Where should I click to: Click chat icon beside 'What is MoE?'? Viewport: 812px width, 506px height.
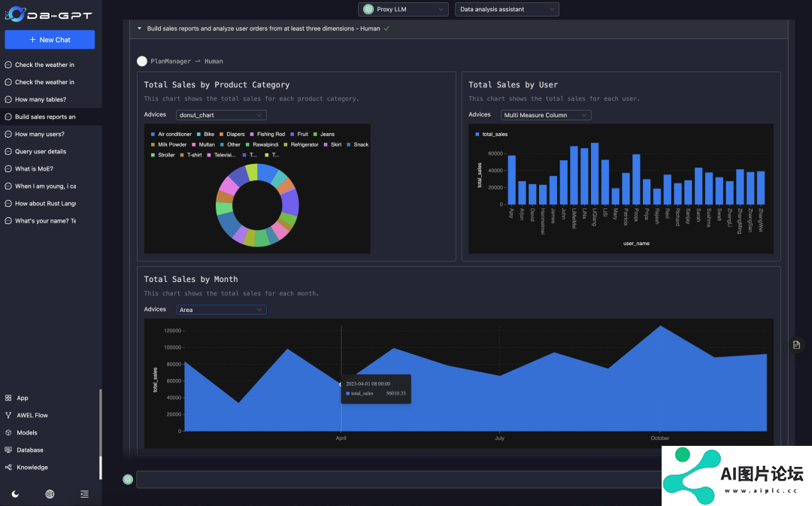click(x=8, y=169)
